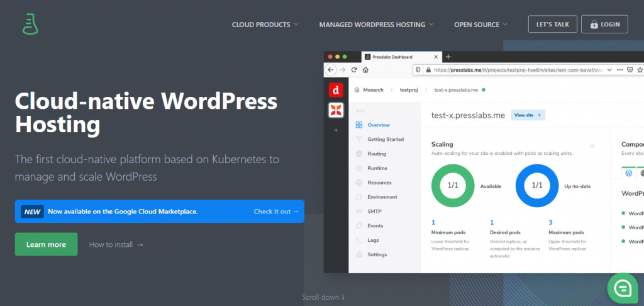The width and height of the screenshot is (644, 306).
Task: Click the Events tag icon in sidebar
Action: click(359, 225)
